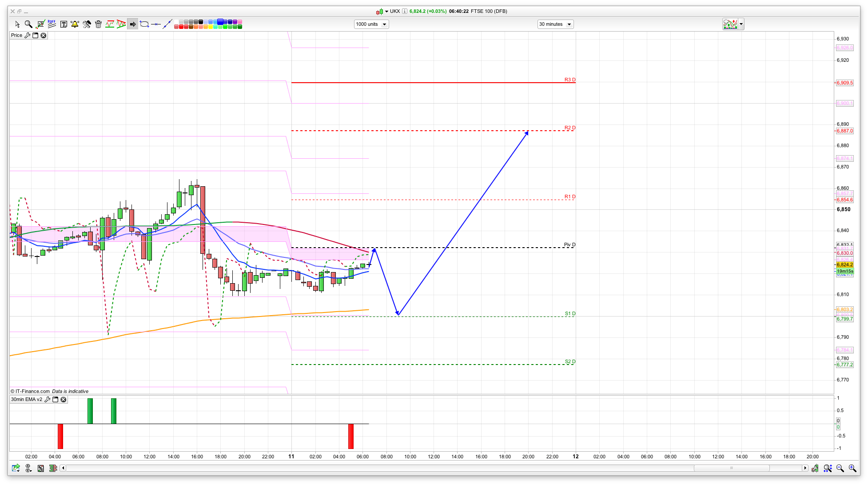Screen dimensions: 868x485
Task: Click the 6,909.5 price axis tag
Action: pos(845,83)
